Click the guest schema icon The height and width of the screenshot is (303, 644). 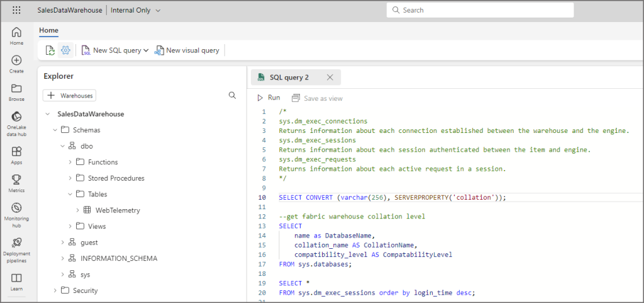click(72, 242)
